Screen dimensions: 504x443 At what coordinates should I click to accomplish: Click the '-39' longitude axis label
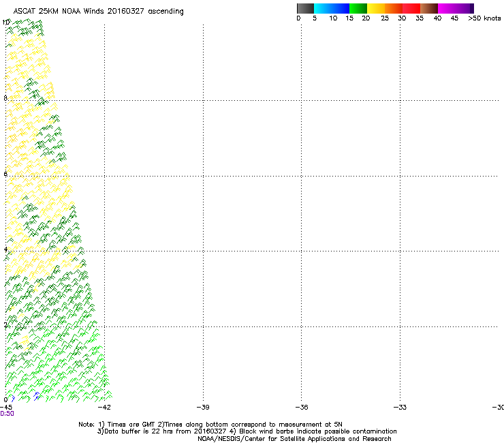[203, 408]
